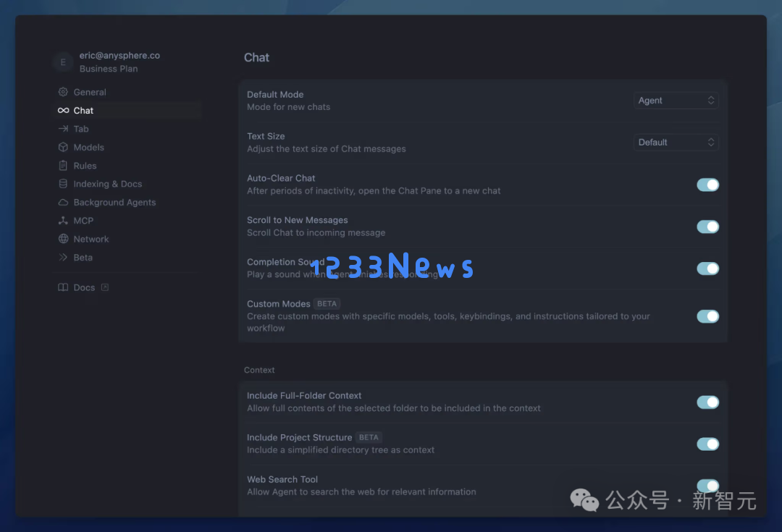This screenshot has height=532, width=782.
Task: Click the 'Mode for new chats' description
Action: click(x=289, y=106)
